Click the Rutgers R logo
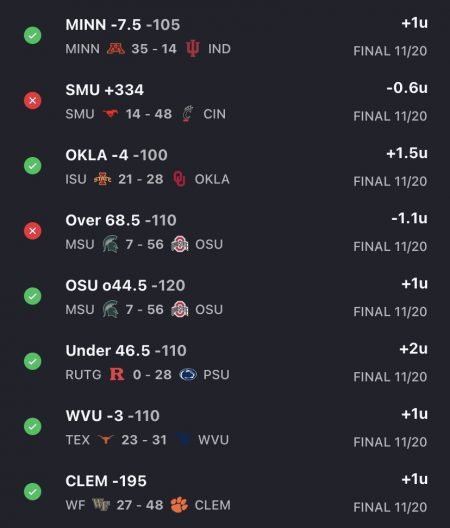Screen dimensions: 450x528 coord(117,374)
